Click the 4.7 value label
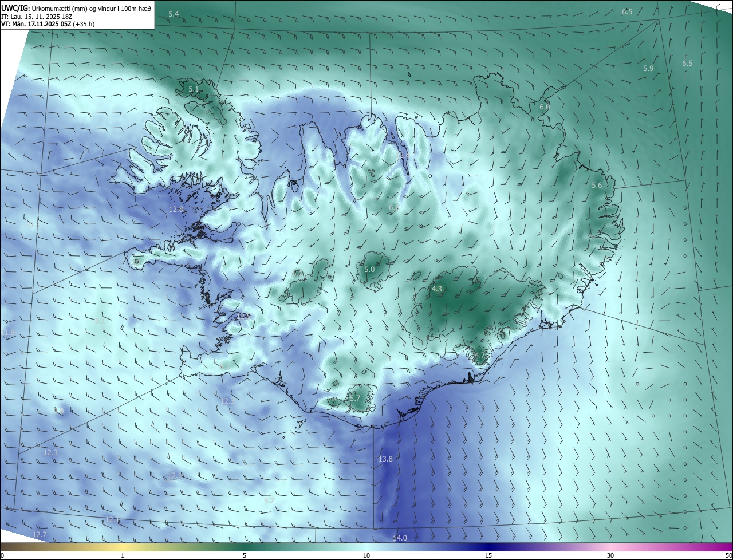Viewport: 733px width, 560px height. [x=480, y=356]
